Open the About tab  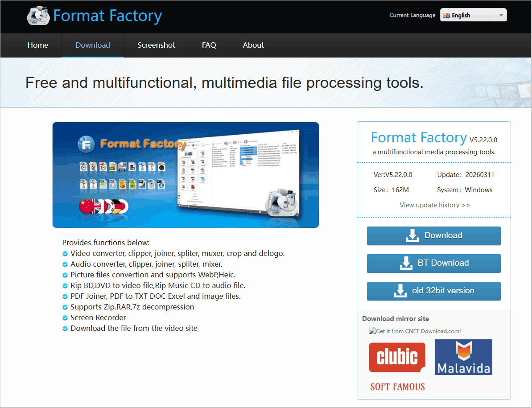(253, 45)
